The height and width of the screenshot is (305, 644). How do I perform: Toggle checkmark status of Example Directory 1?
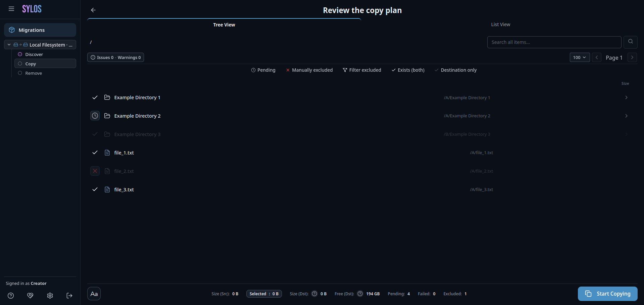95,97
